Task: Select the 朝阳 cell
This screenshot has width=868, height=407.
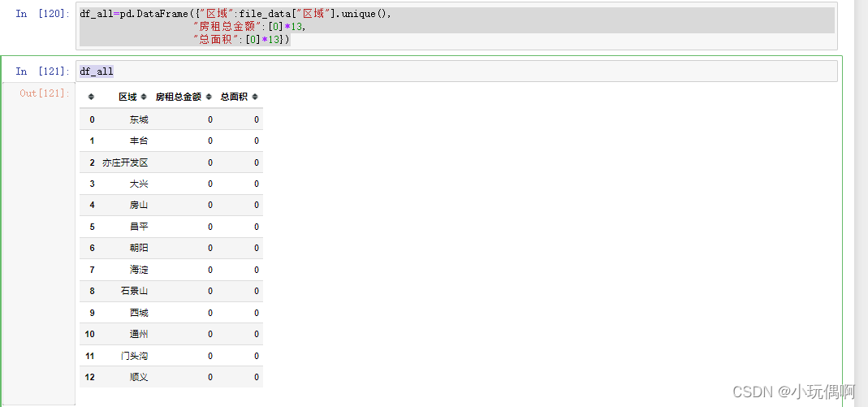Action: pos(139,248)
